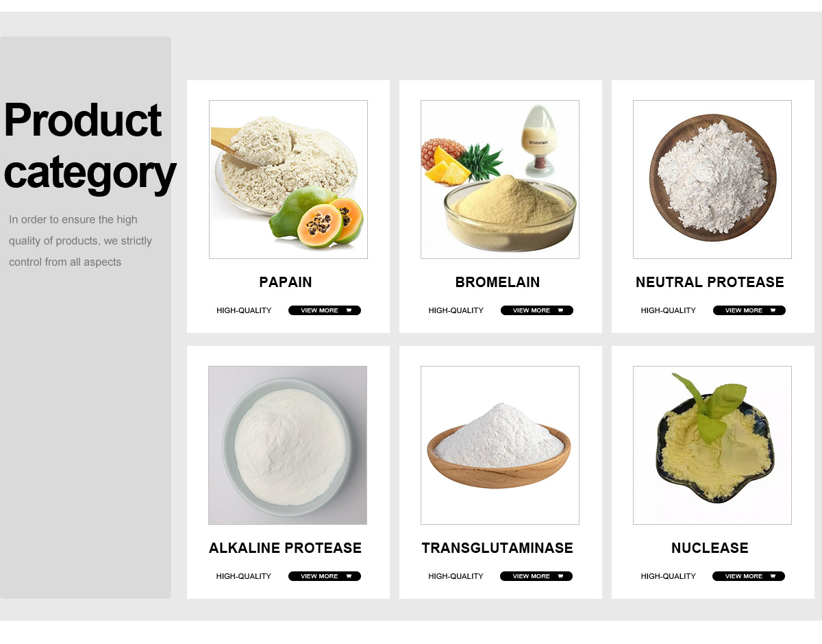Click View More under Nuclease
Screen dimensions: 822x644
749,576
